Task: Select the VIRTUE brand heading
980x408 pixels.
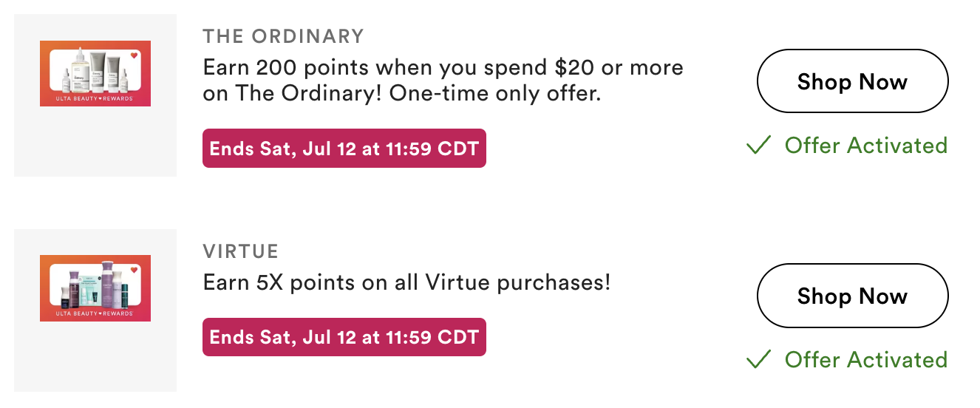Action: pos(240,251)
